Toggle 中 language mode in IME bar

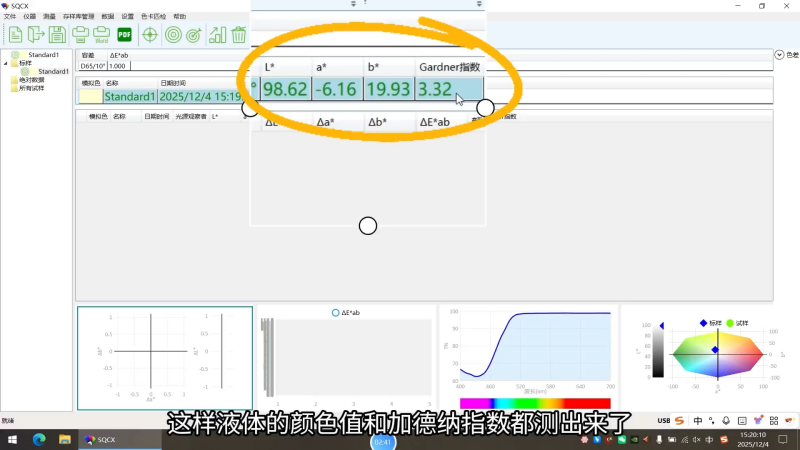[x=697, y=420]
